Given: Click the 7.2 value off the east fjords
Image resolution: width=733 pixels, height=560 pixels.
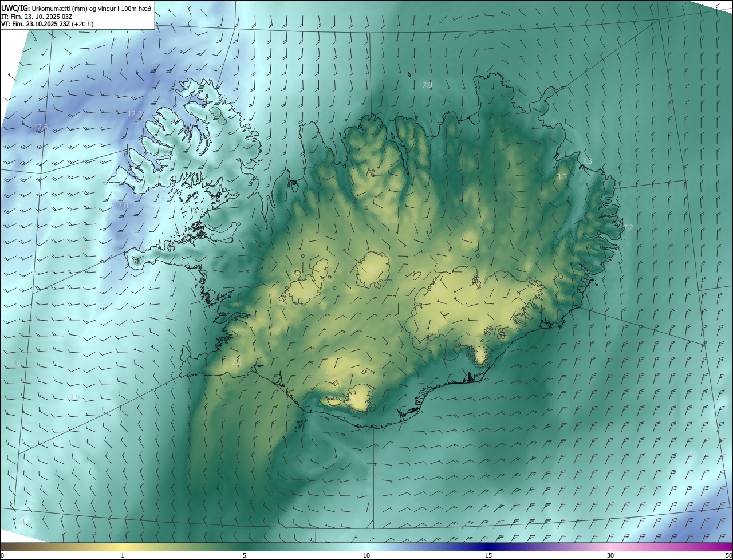Looking at the screenshot, I should pyautogui.click(x=628, y=228).
